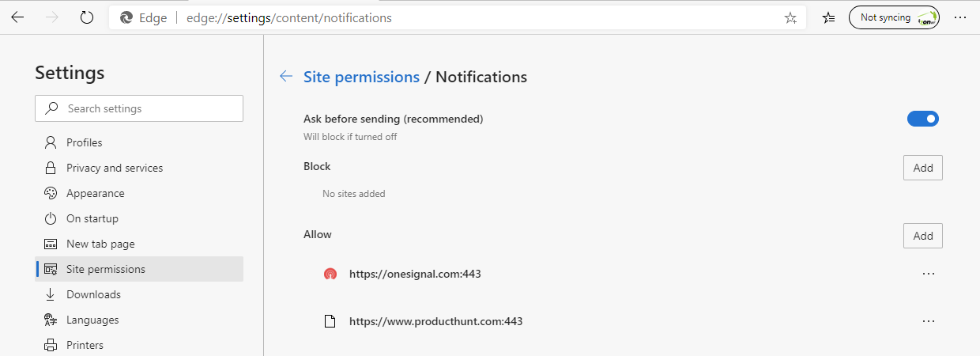Add a site to the Block list
The height and width of the screenshot is (356, 980).
tap(923, 168)
